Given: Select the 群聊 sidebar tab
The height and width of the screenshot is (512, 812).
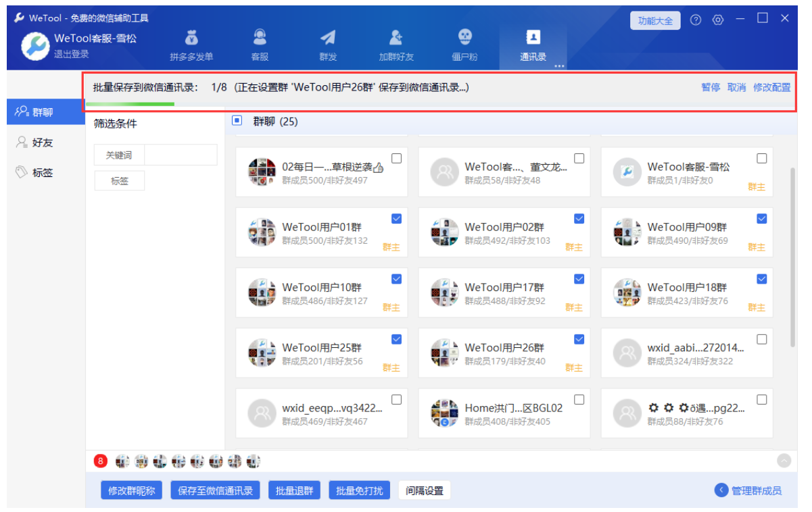Looking at the screenshot, I should (46, 112).
